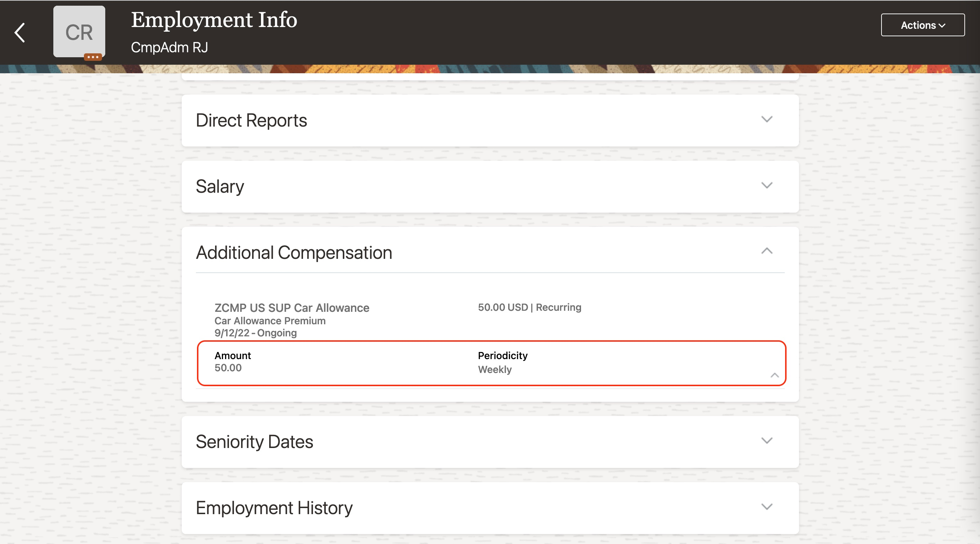This screenshot has width=980, height=544.
Task: Collapse the car allowance details chevron
Action: click(774, 375)
